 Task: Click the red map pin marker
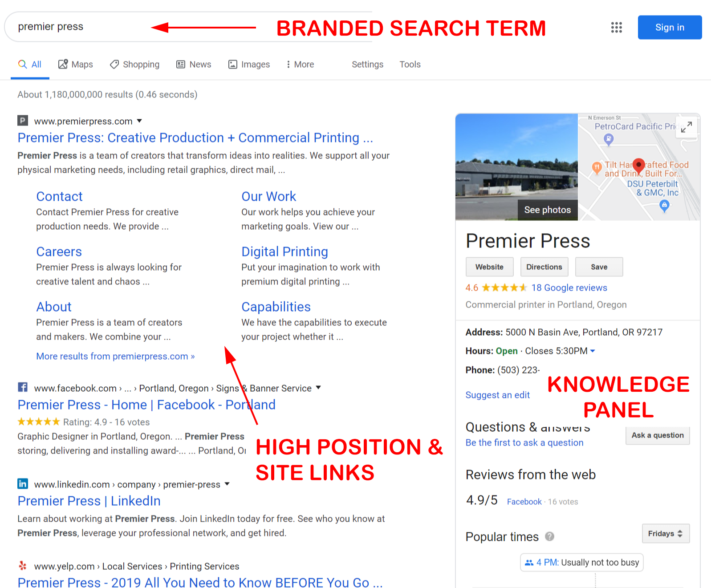pos(638,165)
